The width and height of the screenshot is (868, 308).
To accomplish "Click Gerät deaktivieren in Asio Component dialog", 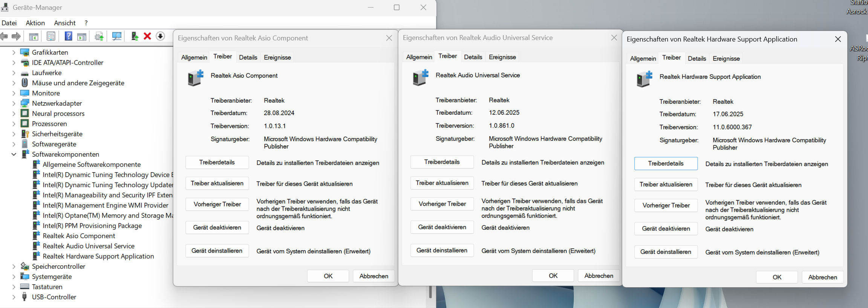I will (217, 228).
